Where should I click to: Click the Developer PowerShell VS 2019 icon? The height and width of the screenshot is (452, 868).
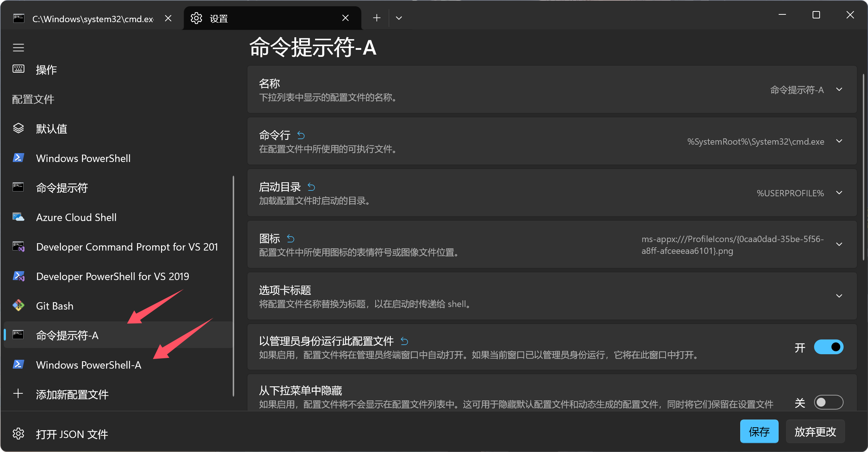tap(18, 276)
